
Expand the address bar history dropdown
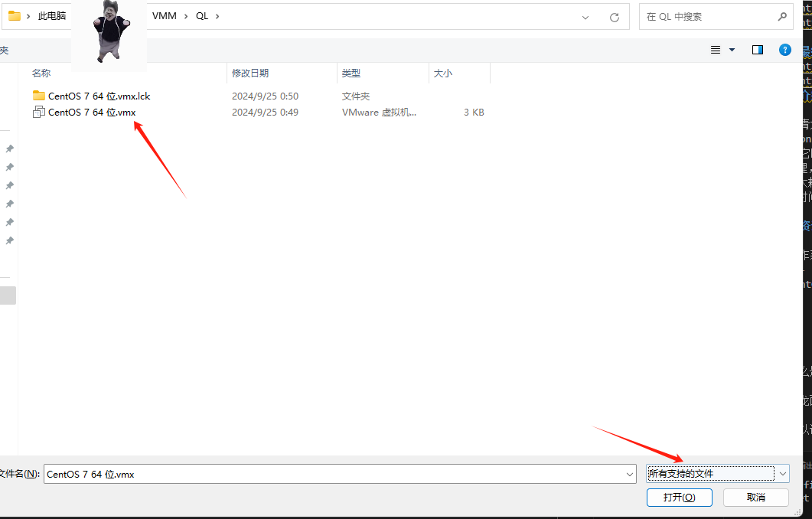pyautogui.click(x=585, y=16)
